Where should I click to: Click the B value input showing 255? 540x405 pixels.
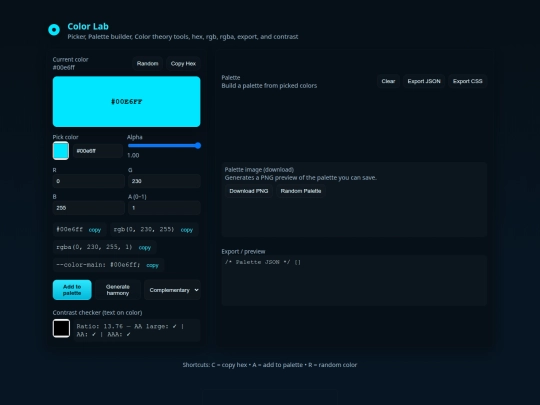click(x=89, y=208)
